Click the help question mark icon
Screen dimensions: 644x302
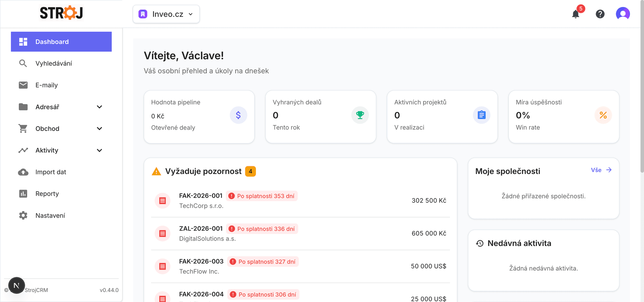tap(600, 14)
